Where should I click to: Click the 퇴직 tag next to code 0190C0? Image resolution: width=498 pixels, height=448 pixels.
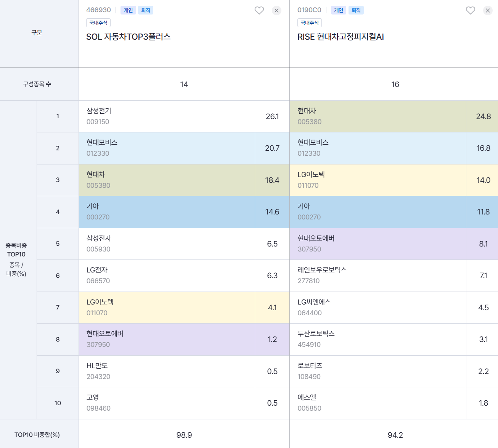[x=356, y=10]
